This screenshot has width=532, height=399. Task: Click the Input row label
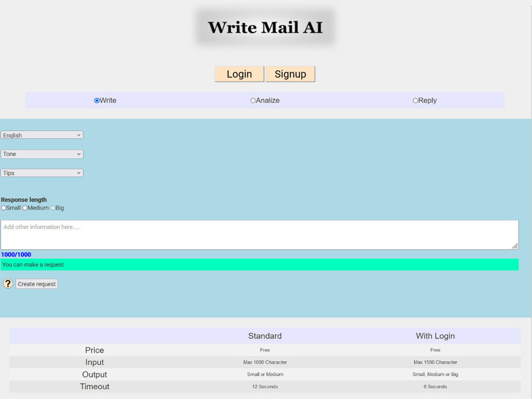click(x=95, y=362)
